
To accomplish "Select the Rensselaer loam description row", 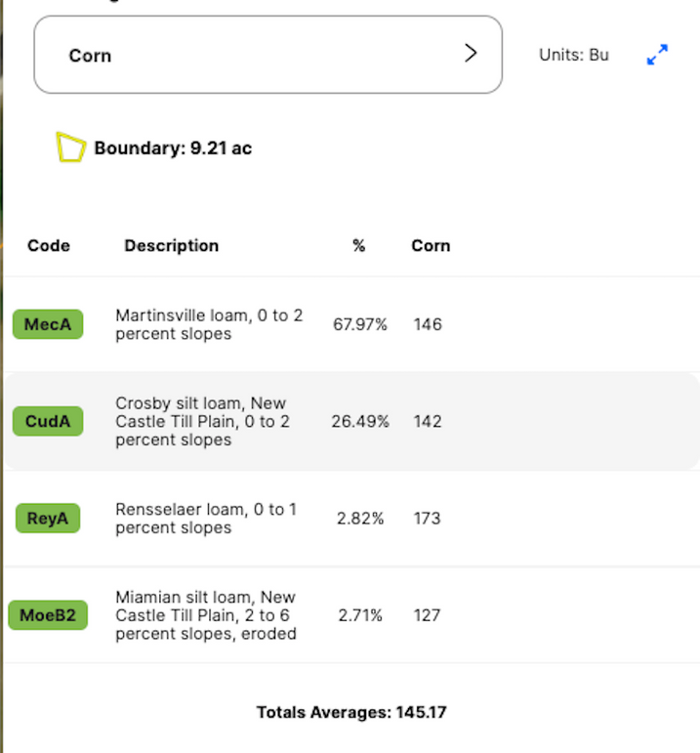I will pyautogui.click(x=205, y=518).
